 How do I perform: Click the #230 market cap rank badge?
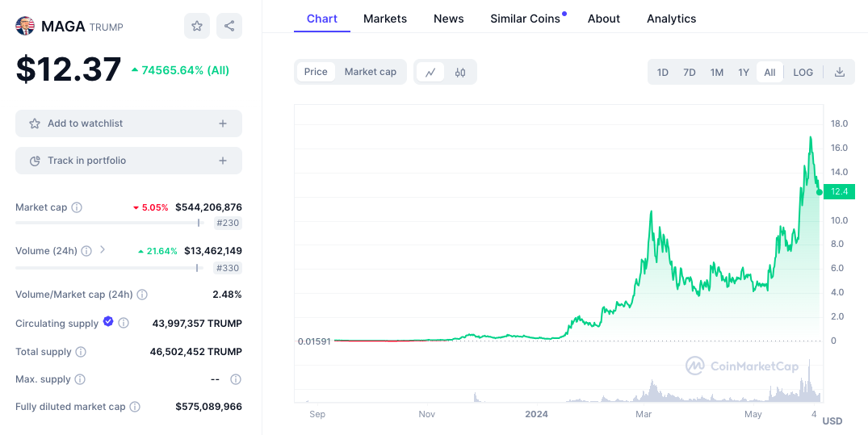[228, 224]
